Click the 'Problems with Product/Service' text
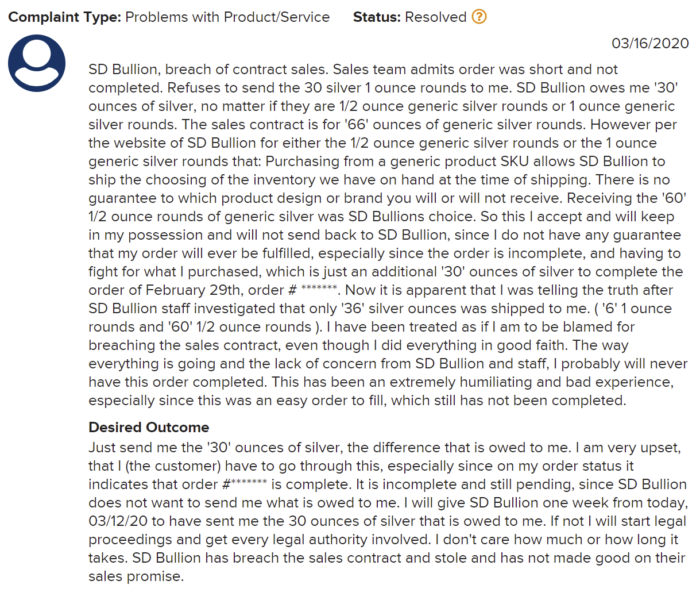The width and height of the screenshot is (700, 600). point(227,17)
